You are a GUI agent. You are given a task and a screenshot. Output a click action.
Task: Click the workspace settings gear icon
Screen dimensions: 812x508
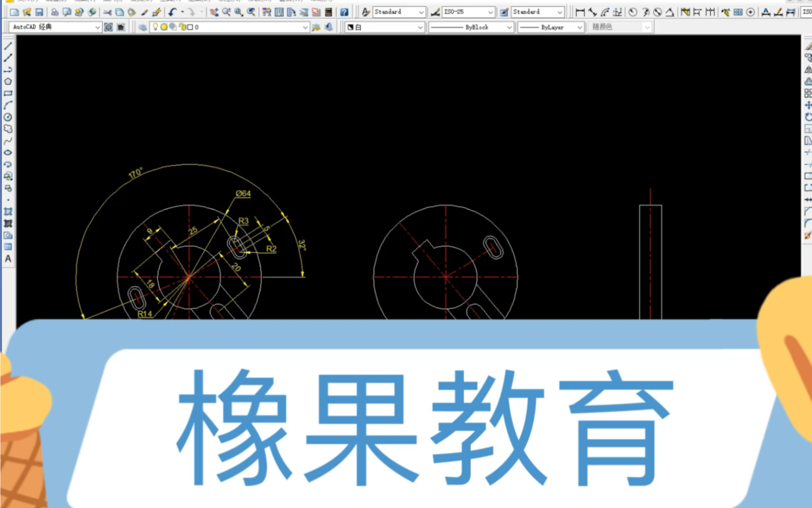click(x=108, y=27)
